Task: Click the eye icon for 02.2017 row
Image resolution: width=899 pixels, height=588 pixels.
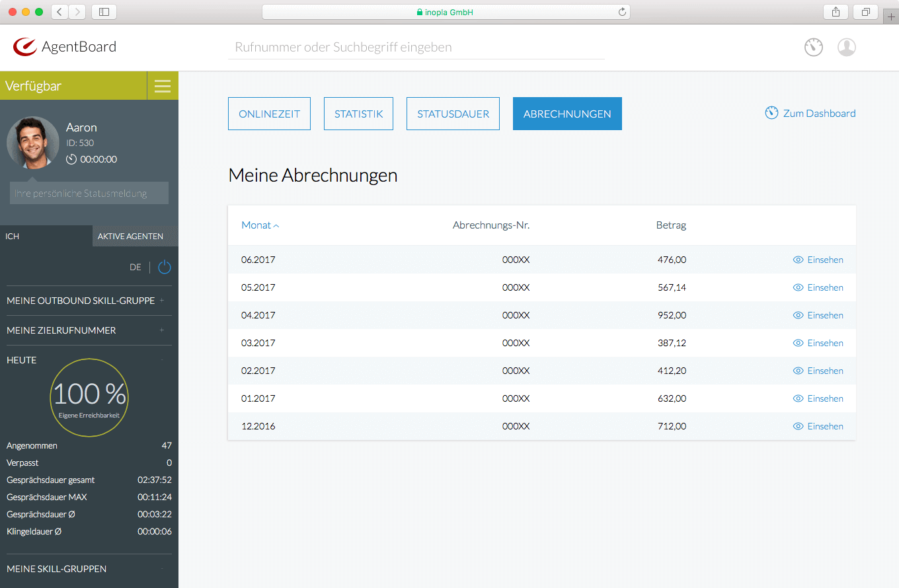Action: pos(798,371)
